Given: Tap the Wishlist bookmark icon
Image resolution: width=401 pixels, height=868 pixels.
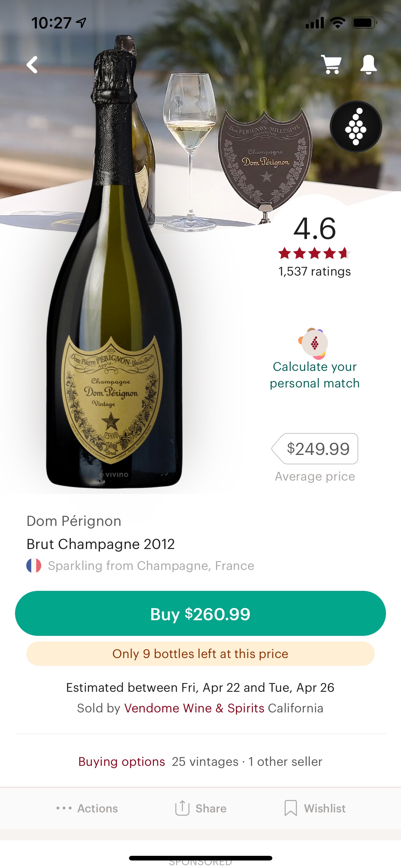Looking at the screenshot, I should [x=290, y=808].
